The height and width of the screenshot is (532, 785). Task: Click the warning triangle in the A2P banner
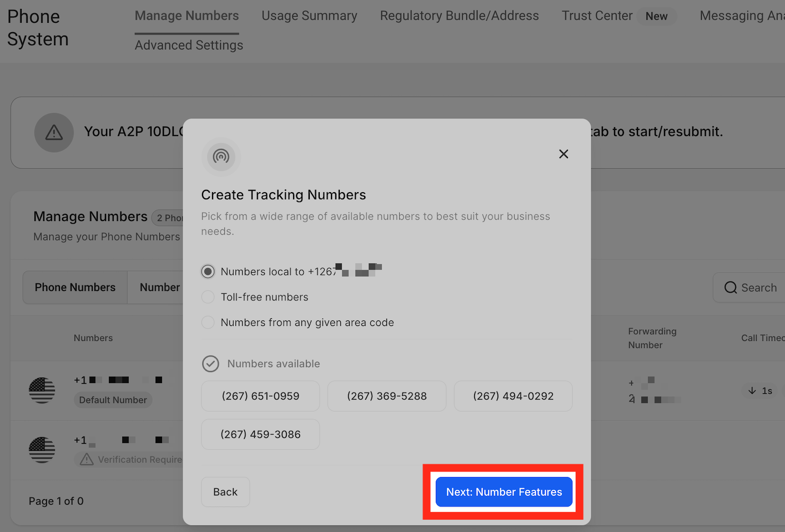54,133
